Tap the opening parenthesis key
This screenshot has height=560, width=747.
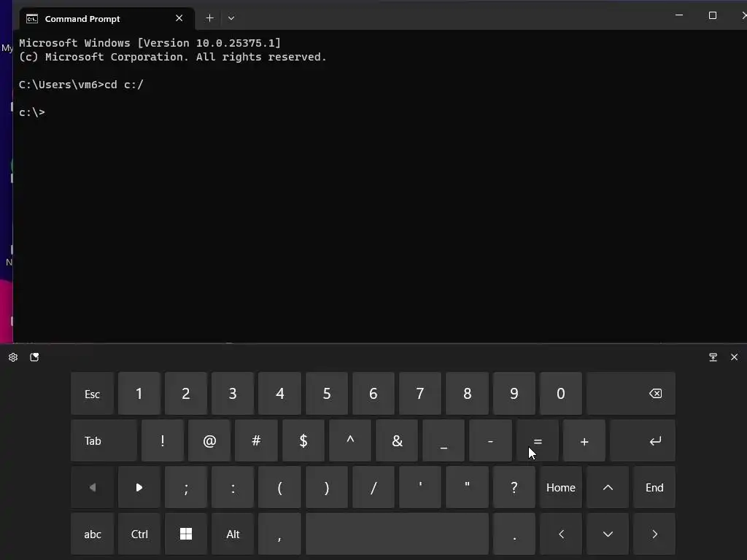279,488
